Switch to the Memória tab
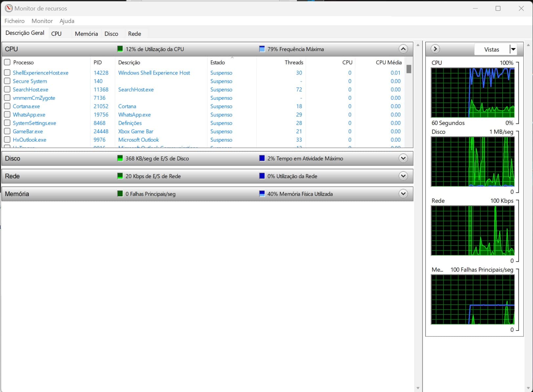Screen dimensions: 533x392 pyautogui.click(x=86, y=33)
